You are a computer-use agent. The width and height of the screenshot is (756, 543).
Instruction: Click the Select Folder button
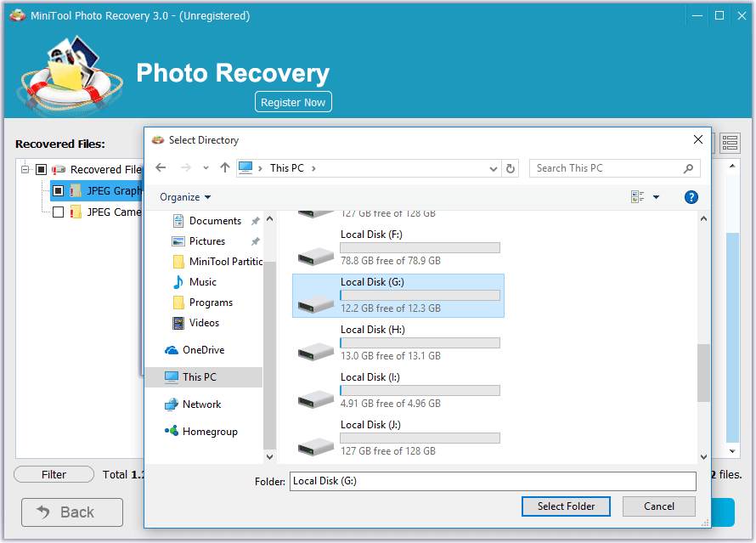[566, 506]
